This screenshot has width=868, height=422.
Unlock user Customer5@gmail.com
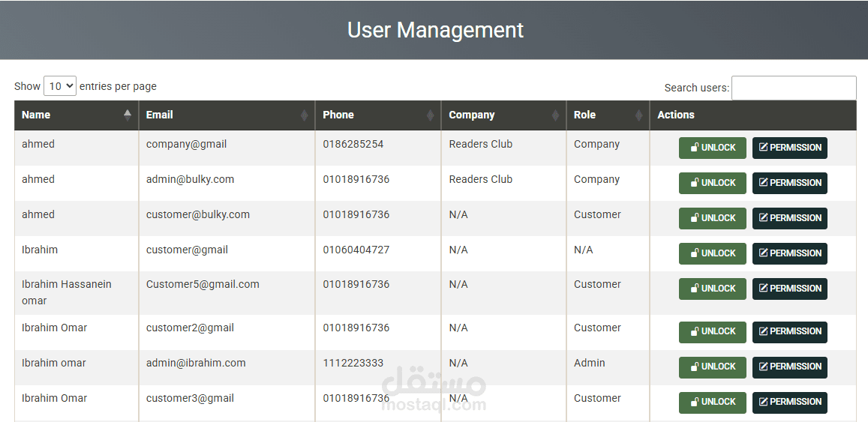(x=713, y=289)
